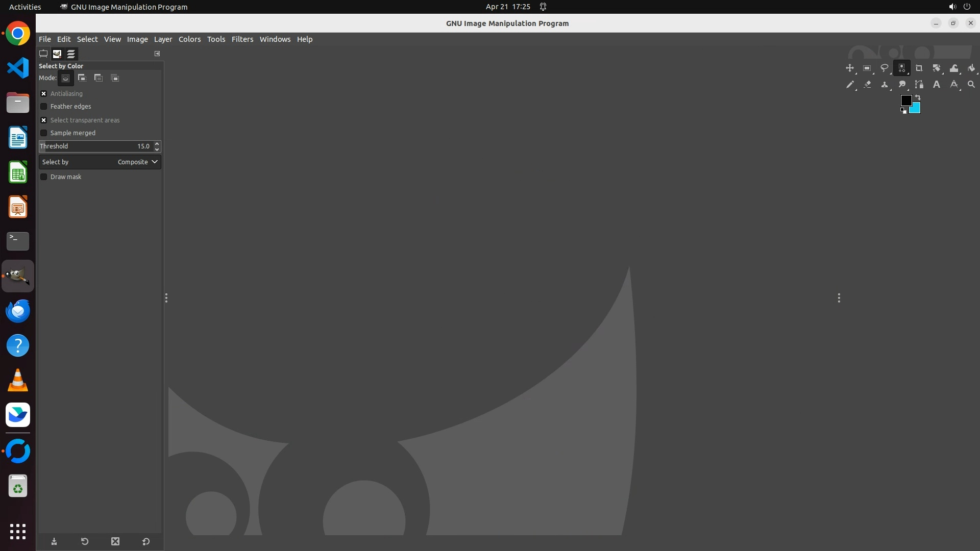Open the Colors menu
This screenshot has height=551, width=980.
[x=189, y=39]
